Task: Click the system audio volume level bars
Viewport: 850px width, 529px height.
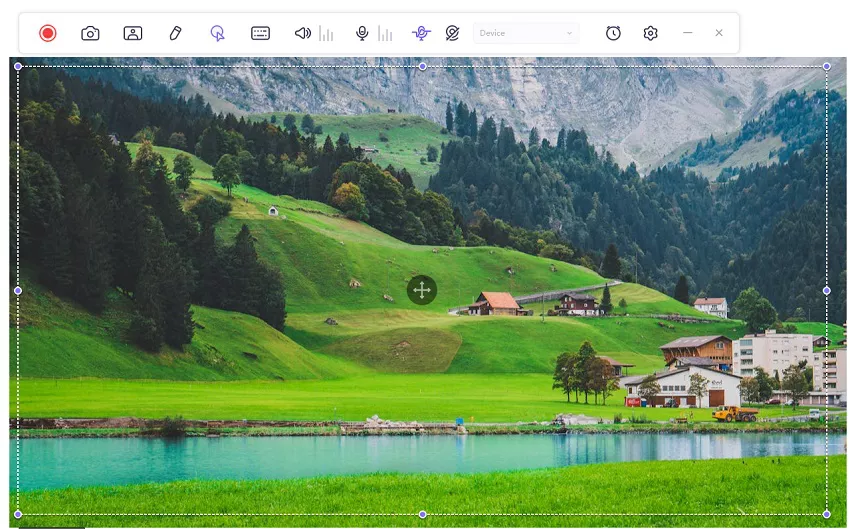Action: (x=326, y=34)
